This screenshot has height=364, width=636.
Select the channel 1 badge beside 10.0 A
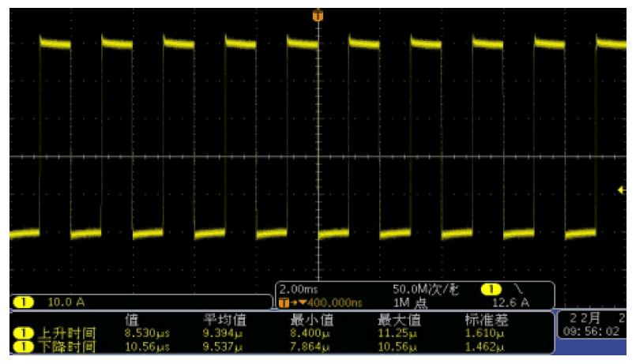(x=23, y=302)
